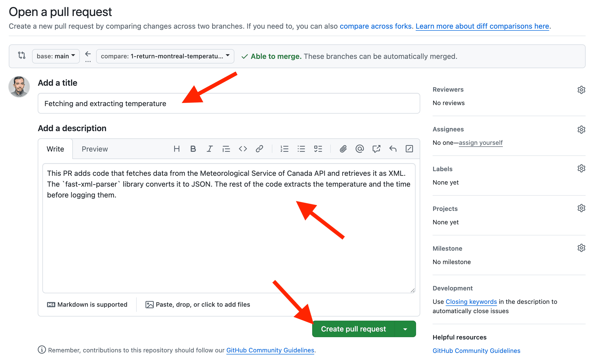Image resolution: width=598 pixels, height=364 pixels.
Task: Open Projects settings gear
Action: 581,208
